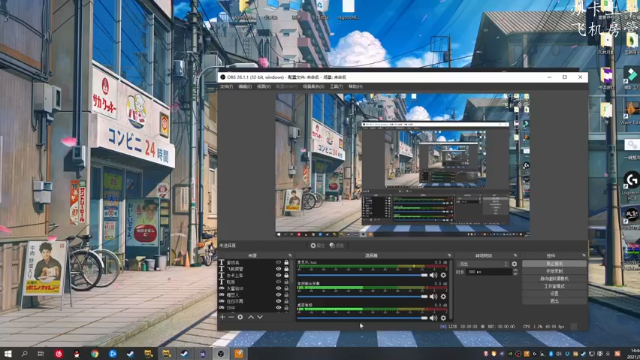Screen dimensions: 640x360
Task: Open the Edit menu in OBS
Action: [245, 87]
